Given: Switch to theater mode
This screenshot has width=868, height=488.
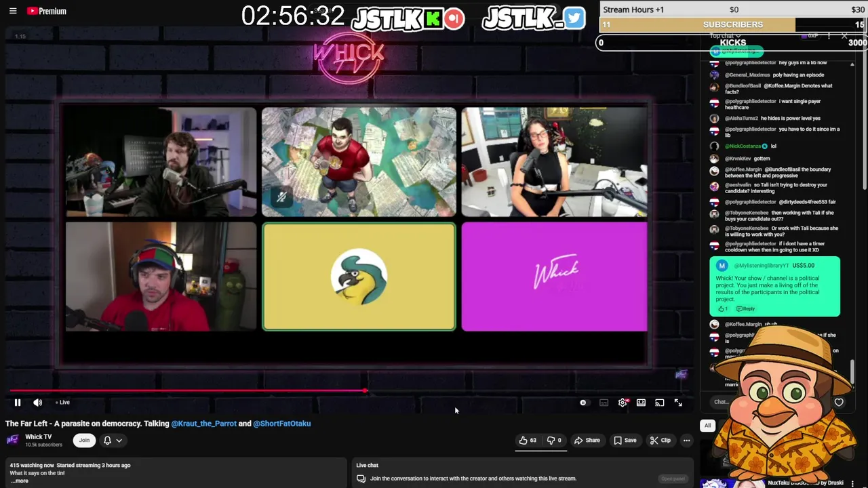Looking at the screenshot, I should pyautogui.click(x=641, y=403).
